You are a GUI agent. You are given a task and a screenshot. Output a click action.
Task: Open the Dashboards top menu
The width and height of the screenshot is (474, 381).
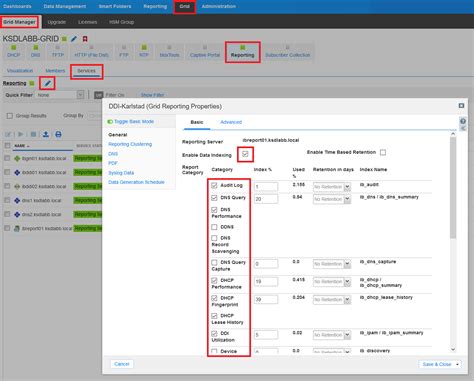[x=17, y=6]
